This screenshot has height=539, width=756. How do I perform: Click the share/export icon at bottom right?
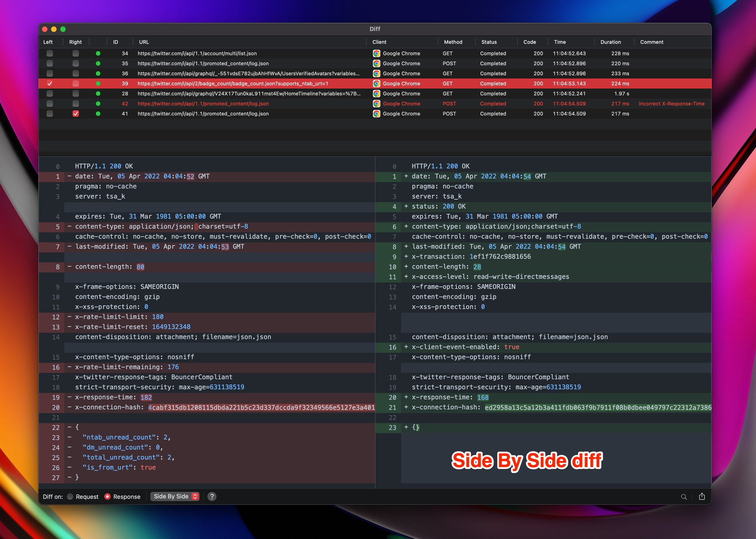(x=702, y=497)
